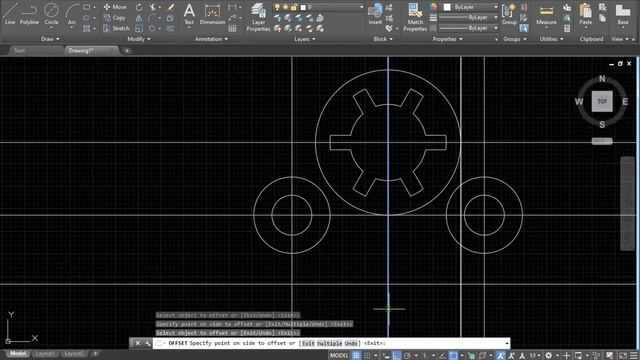This screenshot has width=640, height=360.
Task: Open the status bar customization menu
Action: pos(633,356)
